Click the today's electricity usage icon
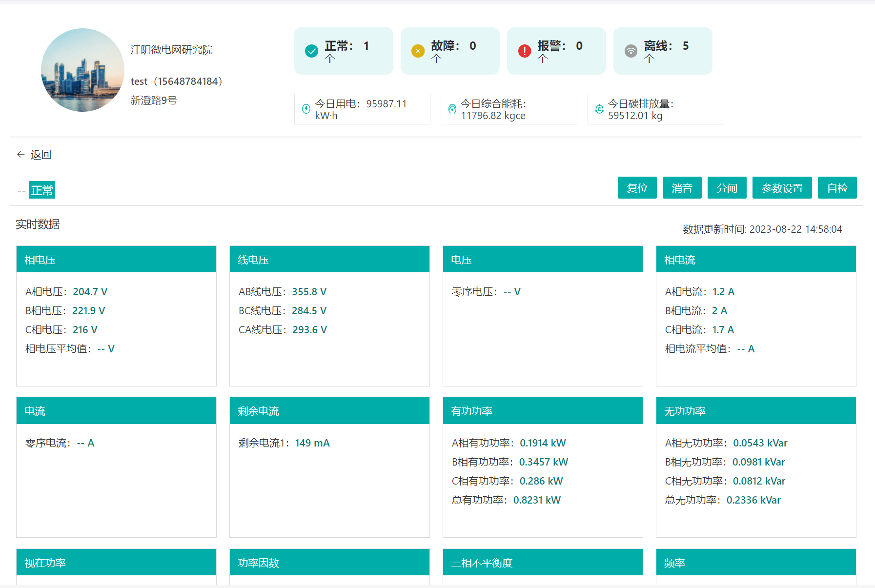 306,109
